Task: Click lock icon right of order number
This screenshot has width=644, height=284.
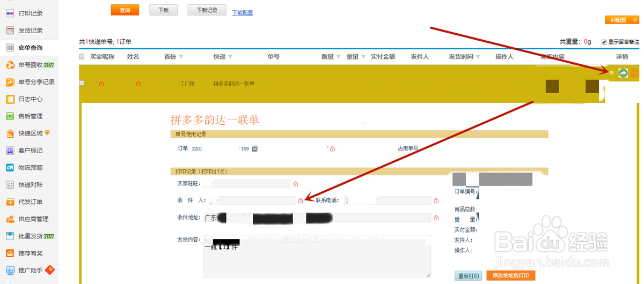Action: tap(332, 148)
